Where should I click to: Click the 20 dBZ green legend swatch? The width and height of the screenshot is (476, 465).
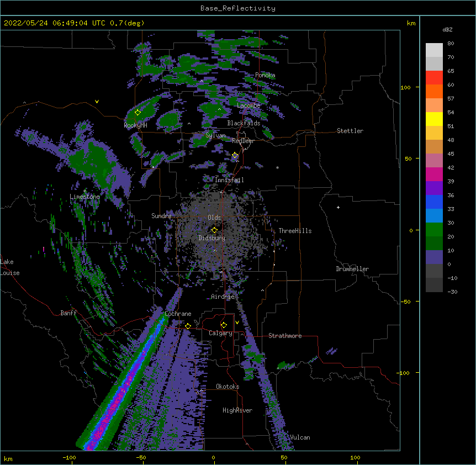434,243
